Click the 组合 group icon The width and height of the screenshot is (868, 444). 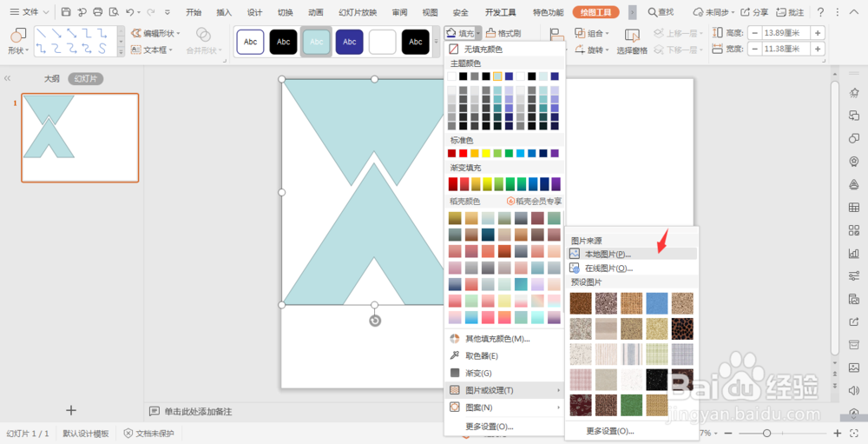[580, 33]
